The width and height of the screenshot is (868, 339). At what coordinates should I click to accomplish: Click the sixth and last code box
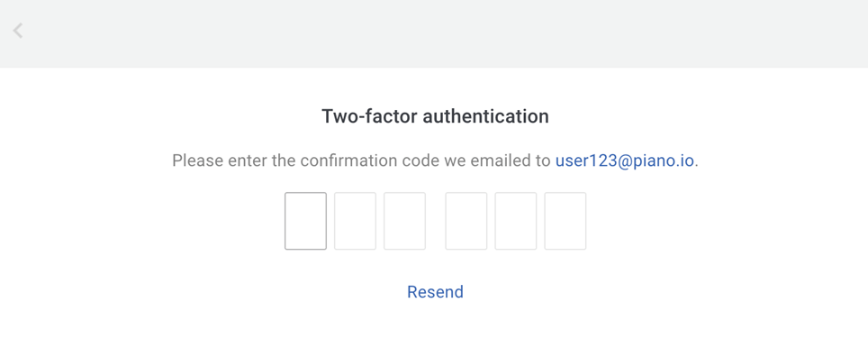pos(565,221)
